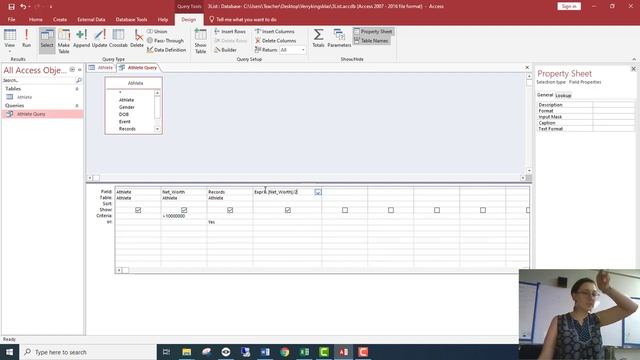The height and width of the screenshot is (360, 640).
Task: Open Excel from the taskbar
Action: point(304,352)
